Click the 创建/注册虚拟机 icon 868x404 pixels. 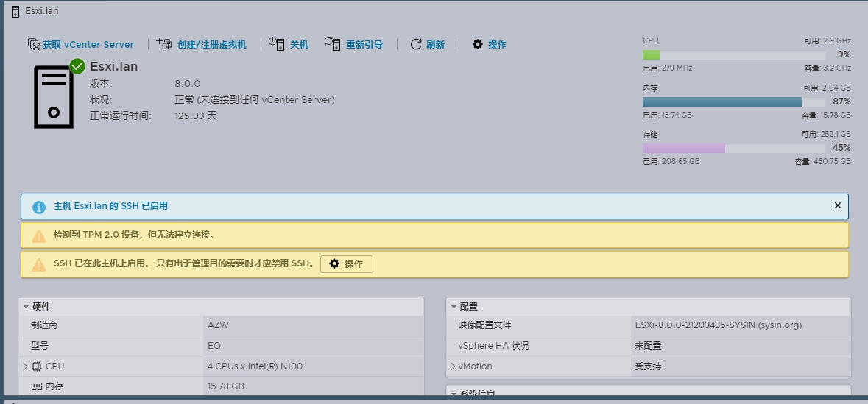pos(164,44)
